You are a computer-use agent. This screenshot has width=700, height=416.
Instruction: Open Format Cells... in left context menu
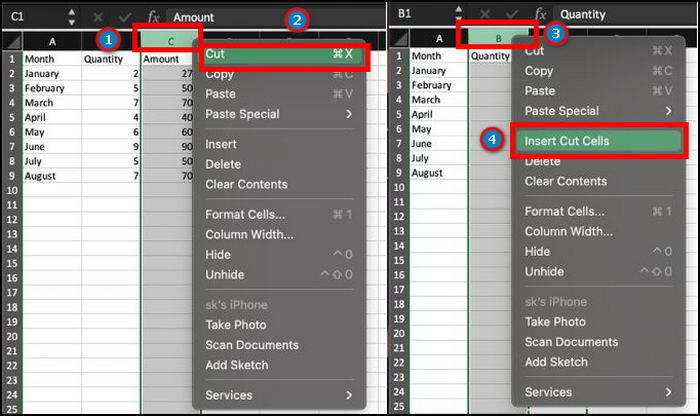[279, 215]
